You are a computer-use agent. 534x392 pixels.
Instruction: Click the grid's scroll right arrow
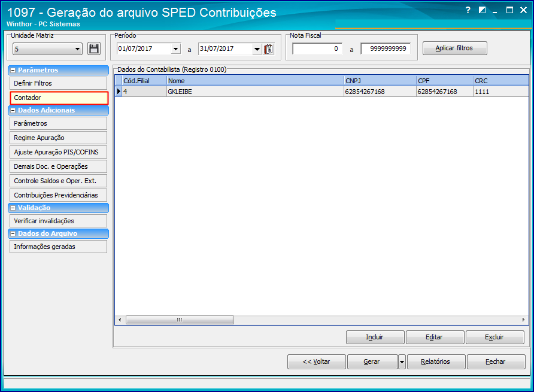pyautogui.click(x=523, y=320)
